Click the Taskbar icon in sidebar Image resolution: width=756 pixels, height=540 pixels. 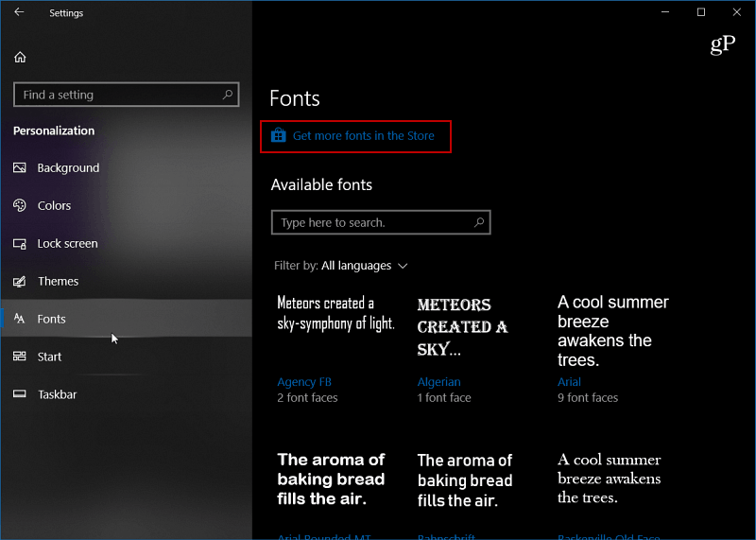click(x=20, y=394)
